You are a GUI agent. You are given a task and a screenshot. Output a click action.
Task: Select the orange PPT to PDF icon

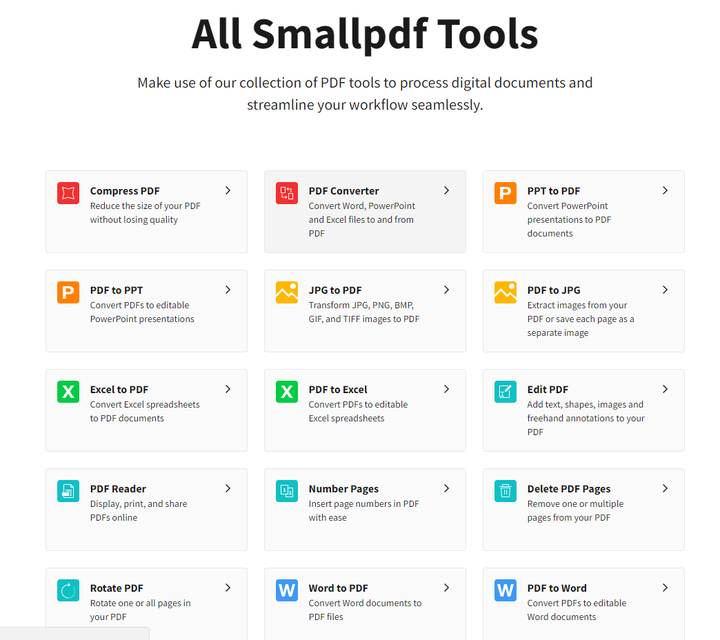[x=505, y=193]
